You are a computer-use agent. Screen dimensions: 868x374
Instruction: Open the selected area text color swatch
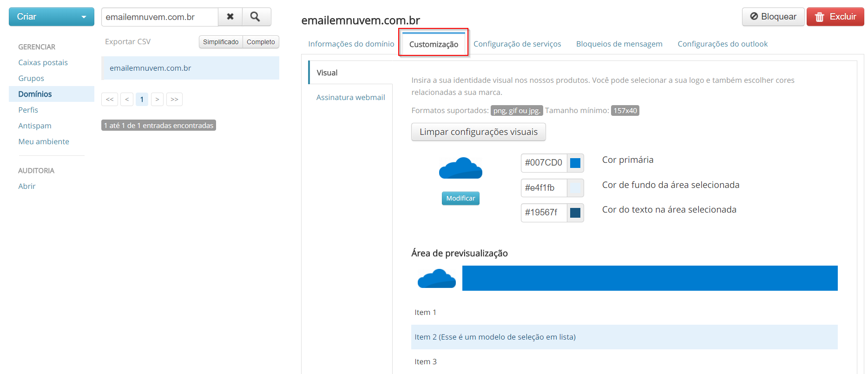575,213
